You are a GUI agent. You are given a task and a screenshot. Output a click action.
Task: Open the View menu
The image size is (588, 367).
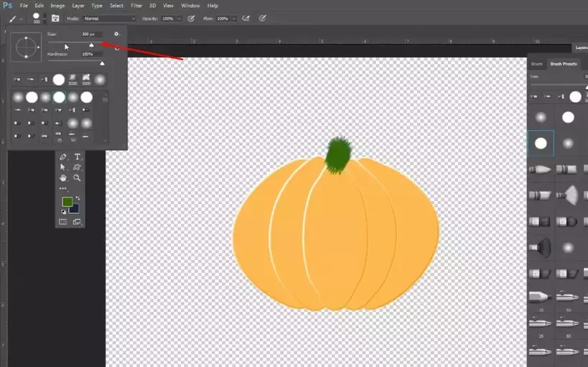(x=168, y=6)
